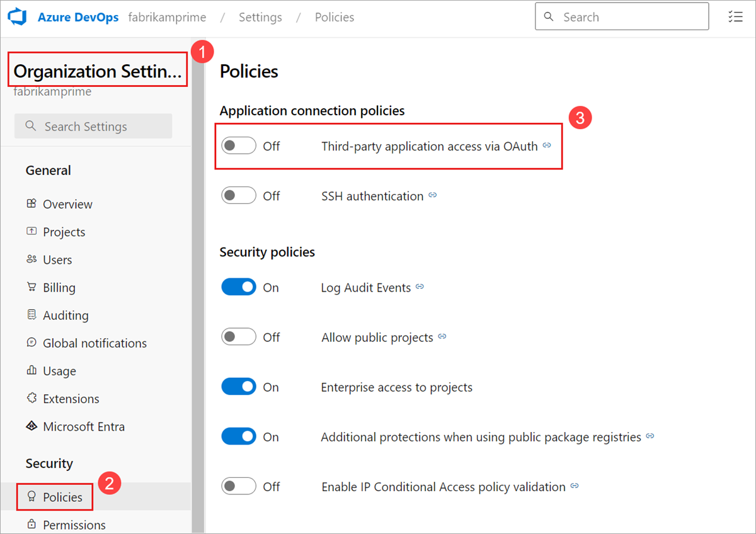Screen dimensions: 756x534
Task: Open Policies under the Security section
Action: (62, 497)
